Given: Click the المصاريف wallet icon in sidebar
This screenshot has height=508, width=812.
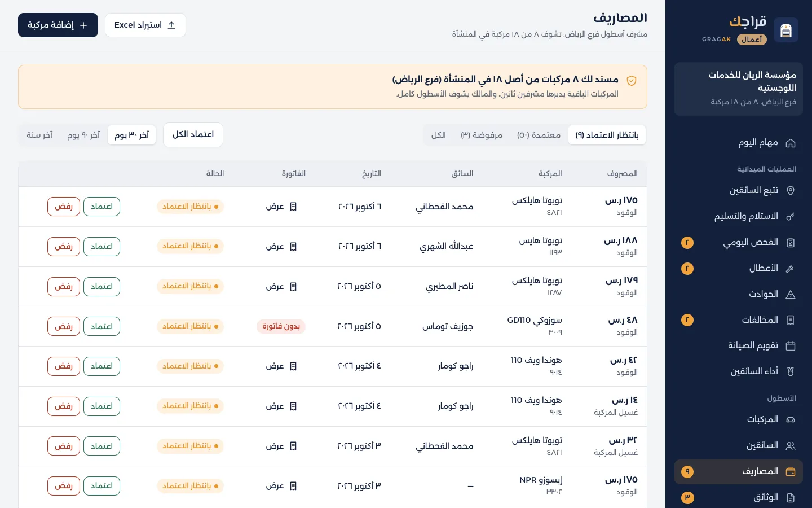Looking at the screenshot, I should click(x=791, y=472).
